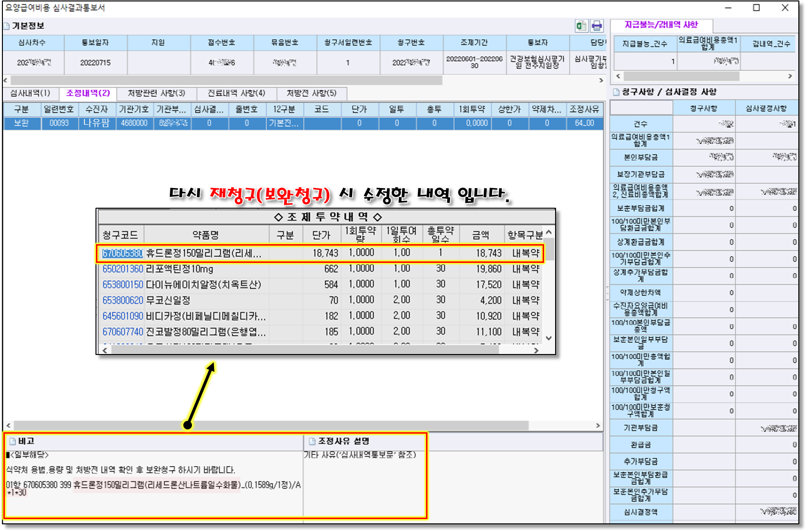Click the 약품명 column header
This screenshot has height=532, width=807.
click(206, 235)
